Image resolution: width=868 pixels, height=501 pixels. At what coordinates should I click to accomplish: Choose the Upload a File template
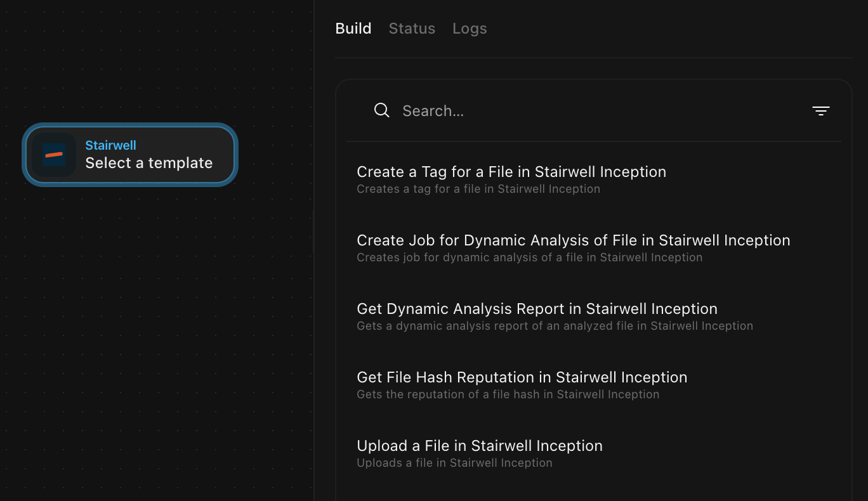pyautogui.click(x=479, y=446)
